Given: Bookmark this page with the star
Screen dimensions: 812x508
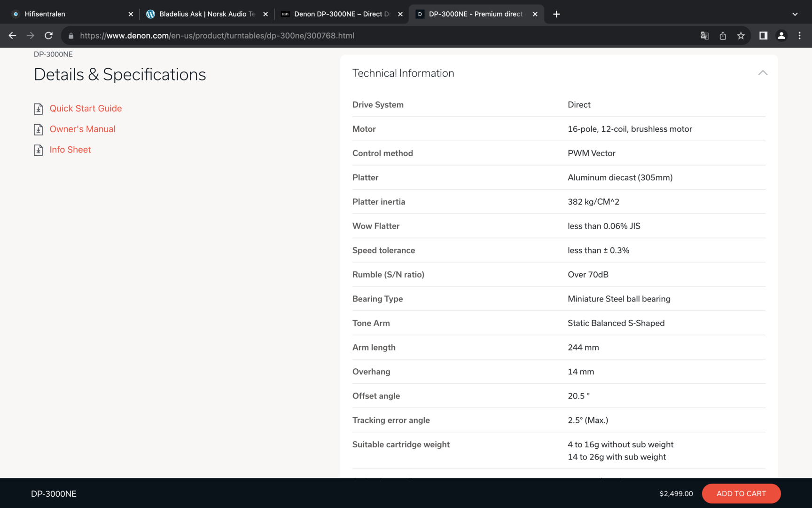Looking at the screenshot, I should click(741, 36).
